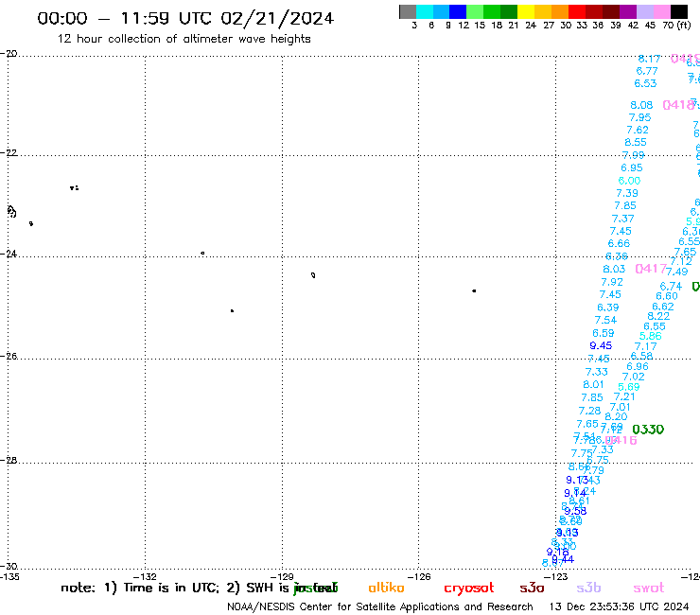Click the black swatch at legend end

pos(679,11)
